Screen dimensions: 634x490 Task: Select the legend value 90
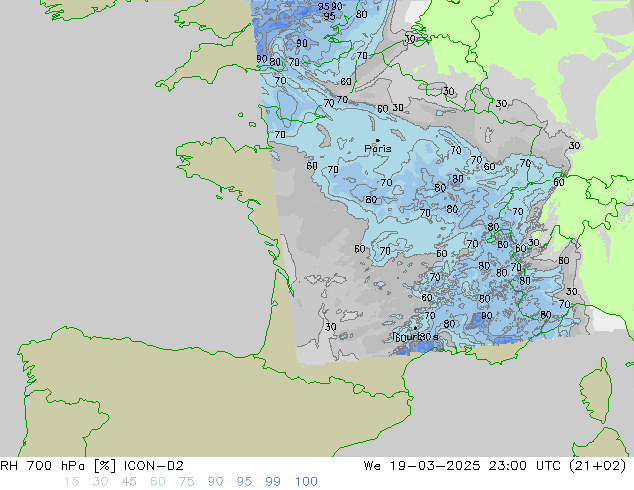coord(215,482)
